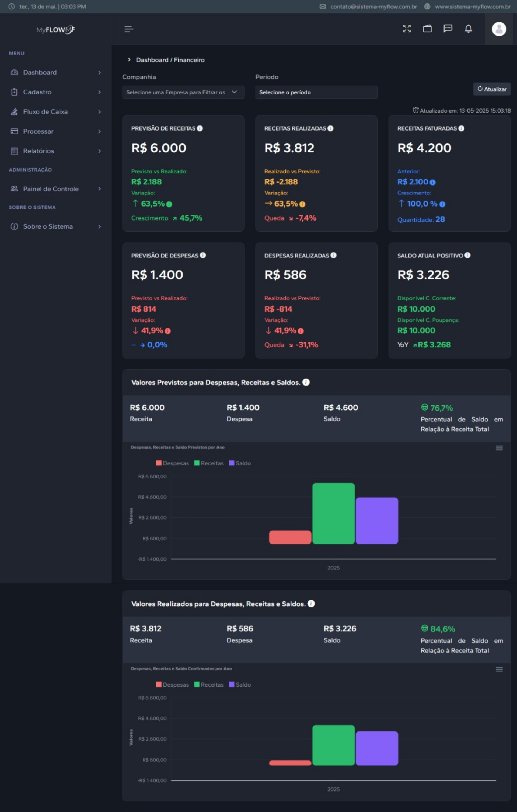Toggle the sidebar with hamburger icon
517x812 pixels.
(x=128, y=29)
